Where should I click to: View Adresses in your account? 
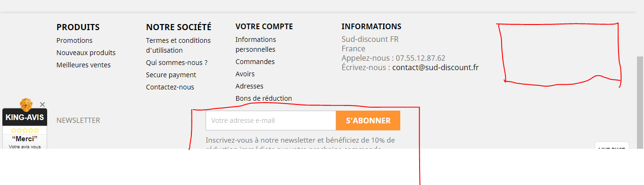249,86
